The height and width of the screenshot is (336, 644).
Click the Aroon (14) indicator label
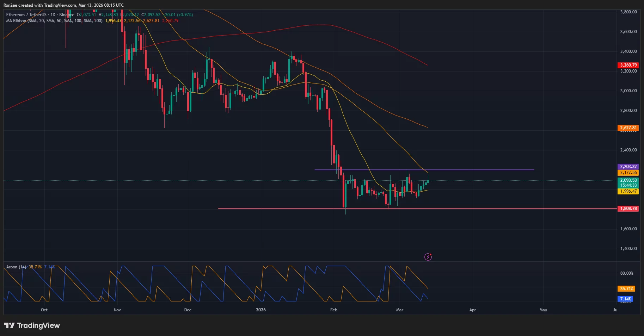click(x=16, y=267)
